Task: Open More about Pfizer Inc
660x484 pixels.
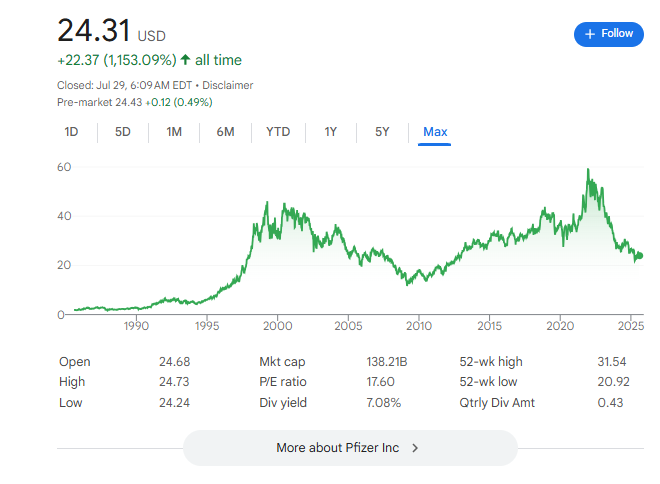Action: pyautogui.click(x=350, y=448)
